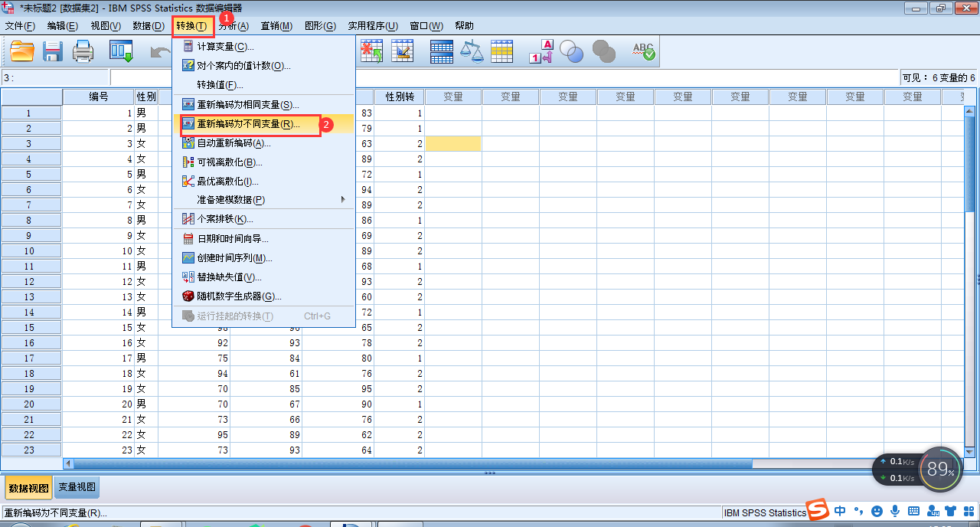Click the Undo arrow toolbar icon
980x527 pixels.
pyautogui.click(x=161, y=51)
